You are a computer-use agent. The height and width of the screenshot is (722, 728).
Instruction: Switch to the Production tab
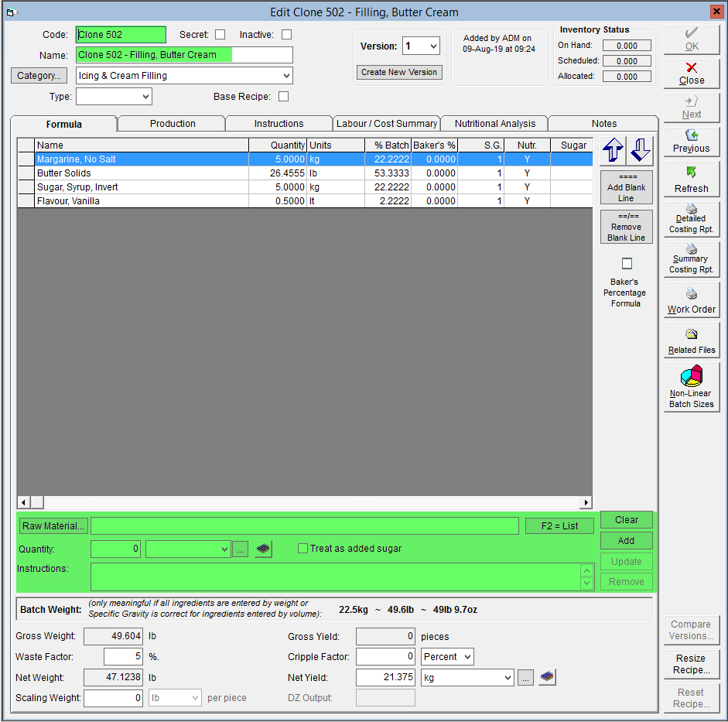[x=173, y=124]
